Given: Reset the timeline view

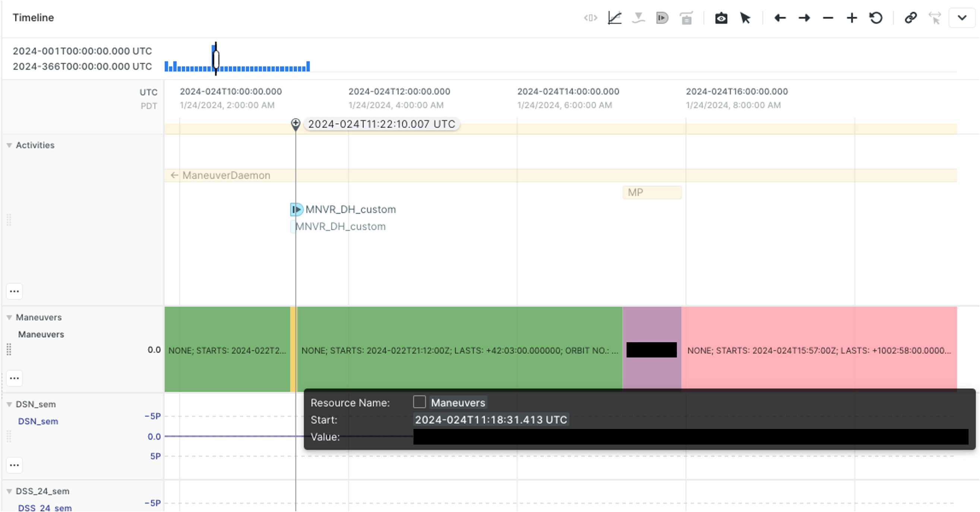Looking at the screenshot, I should pos(876,18).
